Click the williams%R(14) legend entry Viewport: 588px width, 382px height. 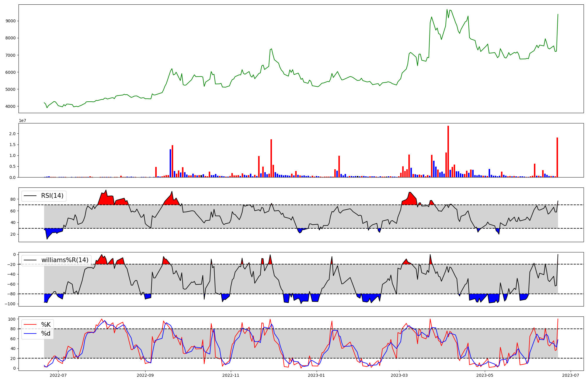(x=65, y=260)
